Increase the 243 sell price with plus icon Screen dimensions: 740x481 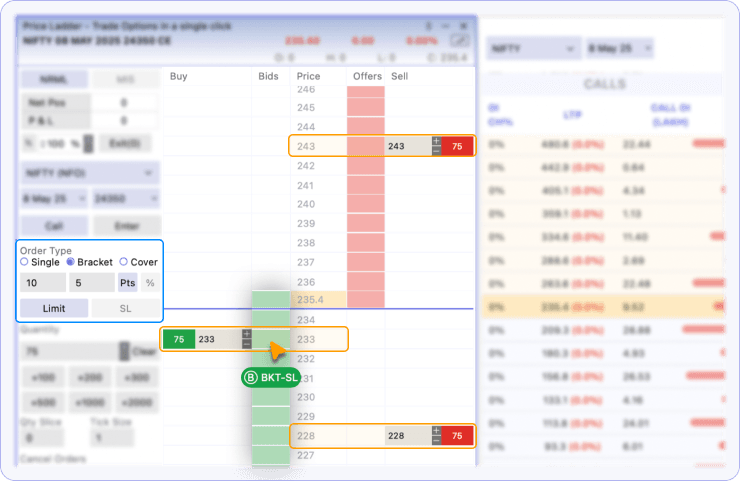tap(437, 141)
